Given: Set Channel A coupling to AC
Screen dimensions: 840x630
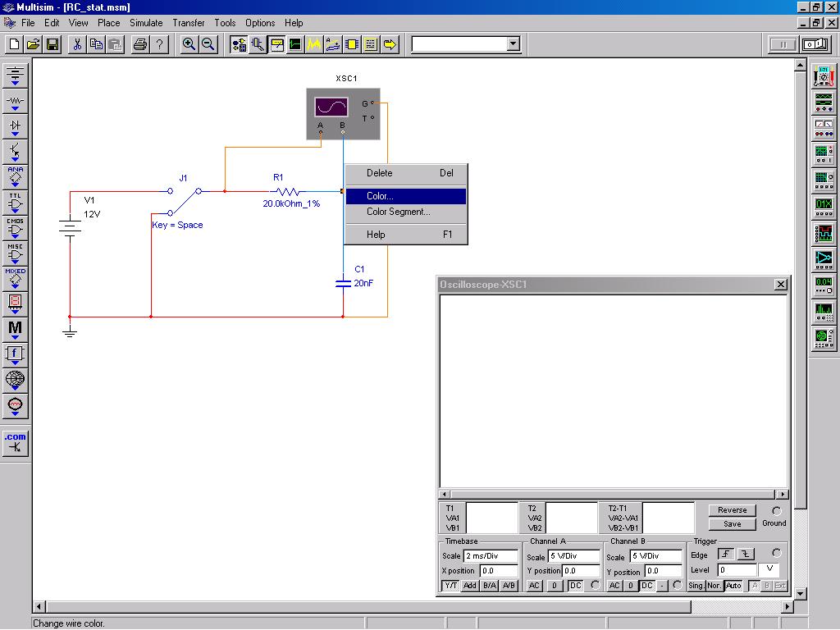Looking at the screenshot, I should [534, 586].
